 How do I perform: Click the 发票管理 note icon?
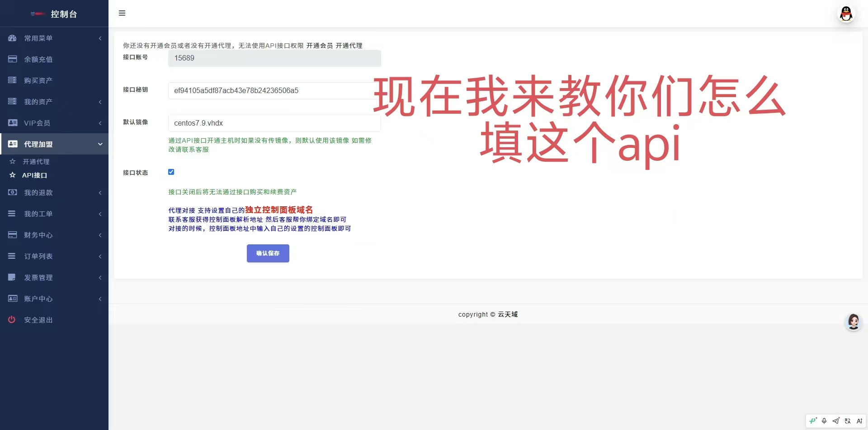12,277
